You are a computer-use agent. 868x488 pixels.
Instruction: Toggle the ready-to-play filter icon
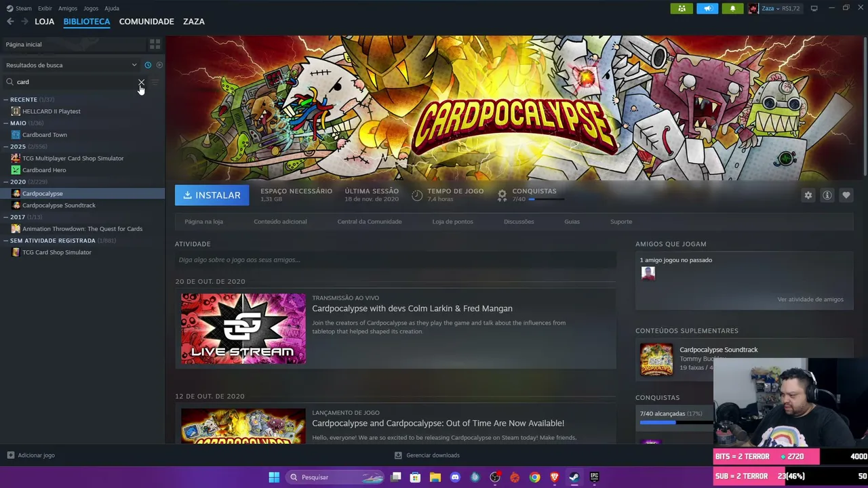pos(159,65)
